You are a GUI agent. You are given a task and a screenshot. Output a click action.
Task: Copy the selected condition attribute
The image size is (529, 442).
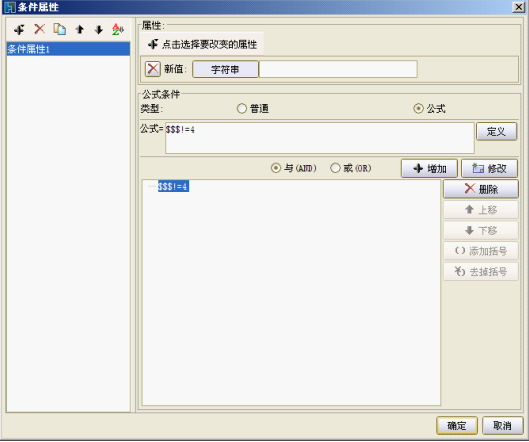(x=60, y=29)
